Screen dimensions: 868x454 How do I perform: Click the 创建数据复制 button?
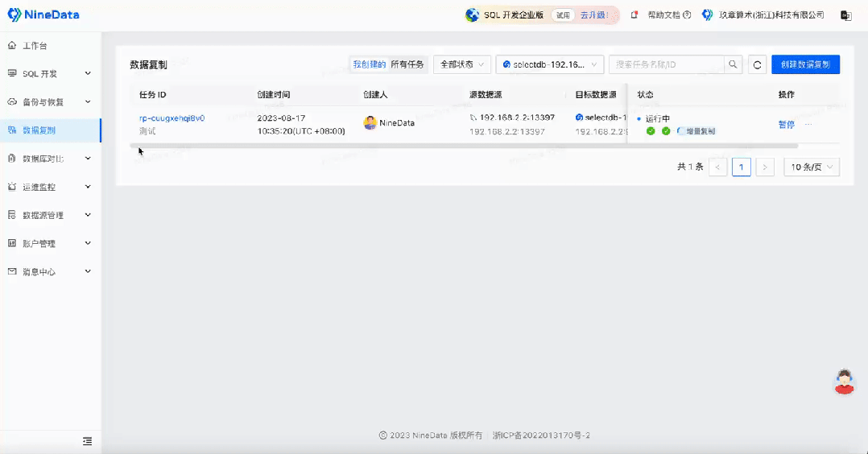click(805, 64)
